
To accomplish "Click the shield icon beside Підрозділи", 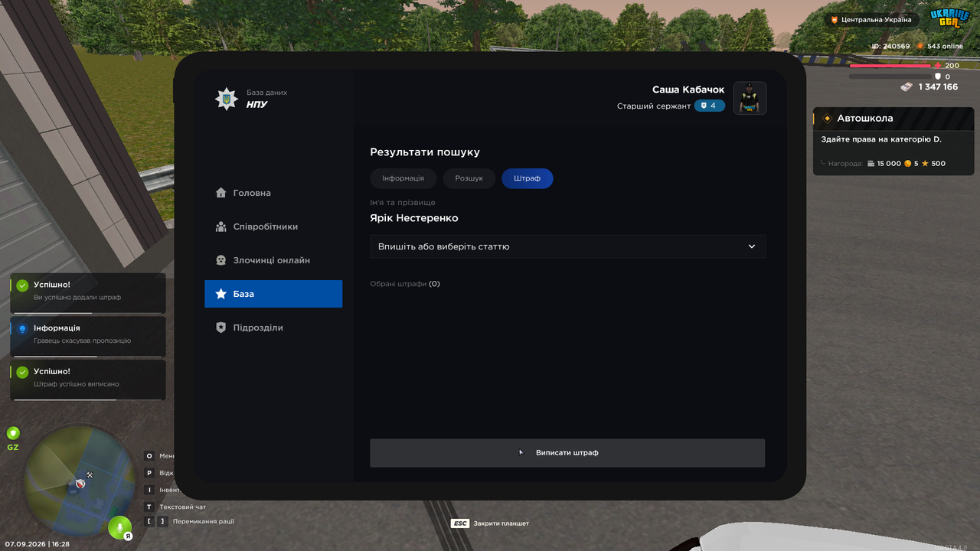I will [x=221, y=328].
